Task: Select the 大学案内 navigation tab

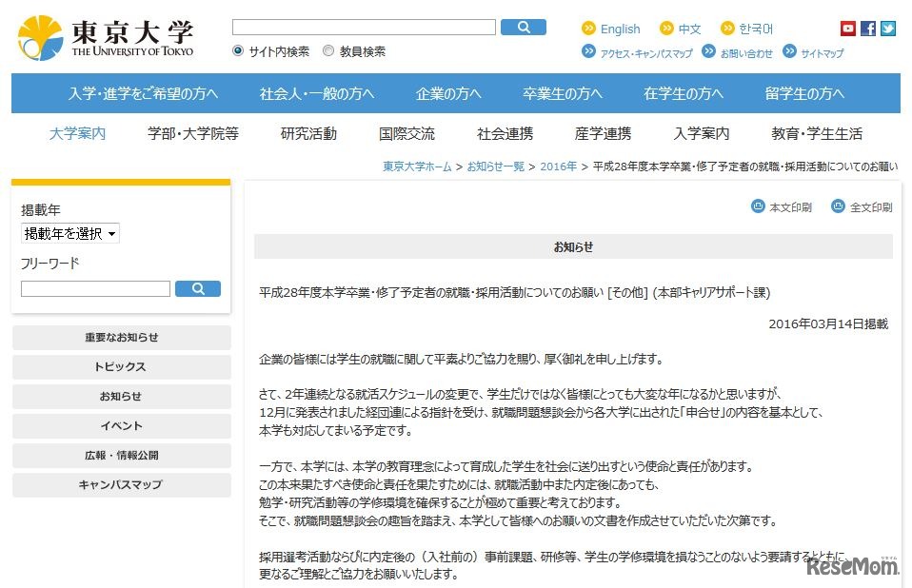Action: coord(76,134)
